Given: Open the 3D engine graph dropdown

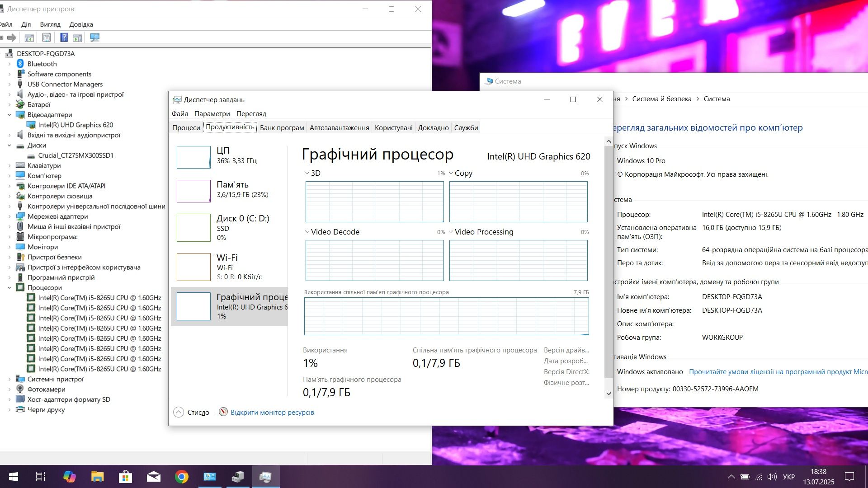Looking at the screenshot, I should [x=307, y=173].
